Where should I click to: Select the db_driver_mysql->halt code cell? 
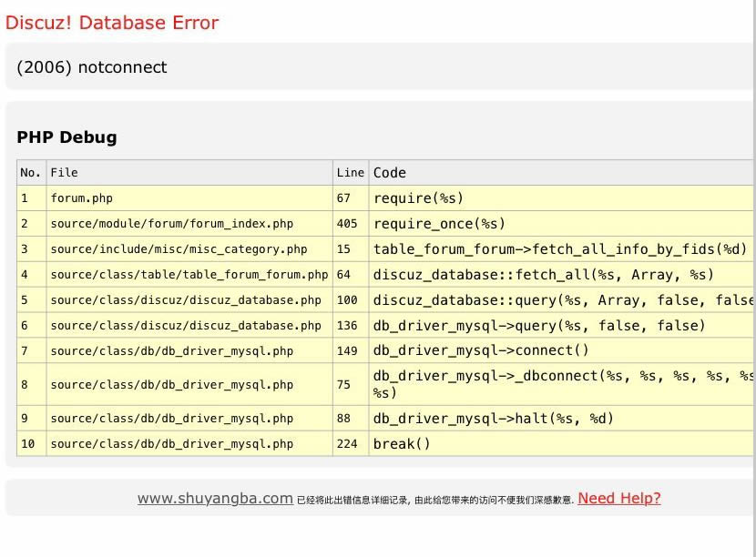562,419
